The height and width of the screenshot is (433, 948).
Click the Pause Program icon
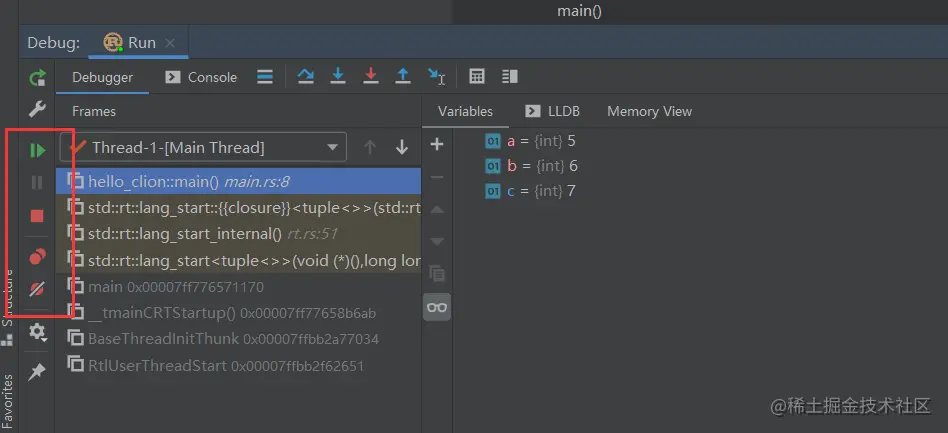(x=37, y=183)
